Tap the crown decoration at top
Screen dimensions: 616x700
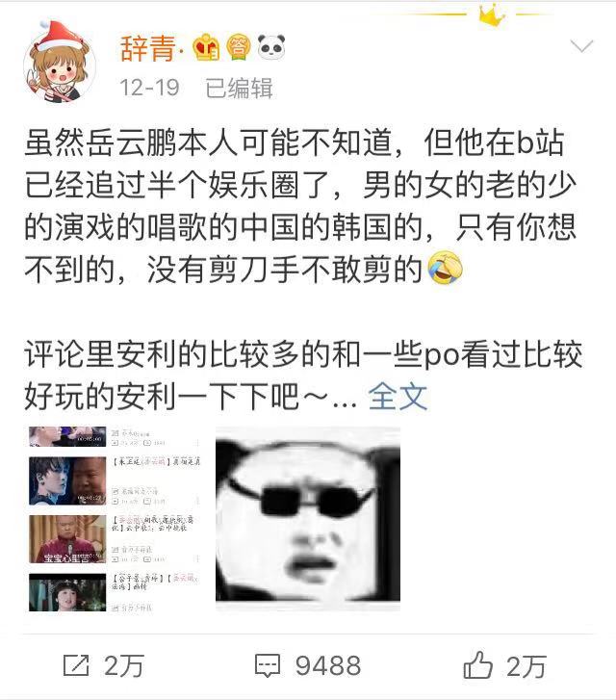click(492, 15)
